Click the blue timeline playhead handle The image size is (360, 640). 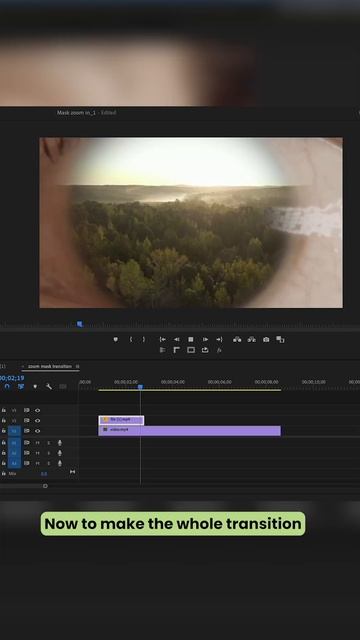click(x=140, y=386)
